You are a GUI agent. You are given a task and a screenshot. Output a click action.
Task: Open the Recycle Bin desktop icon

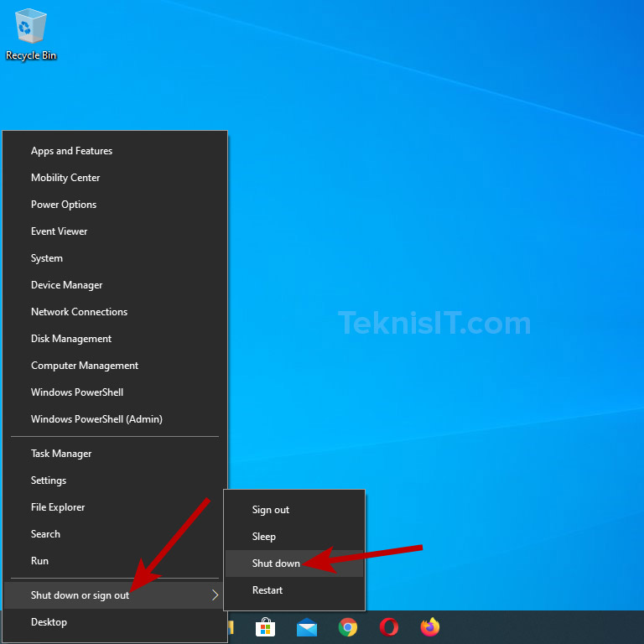(x=31, y=35)
